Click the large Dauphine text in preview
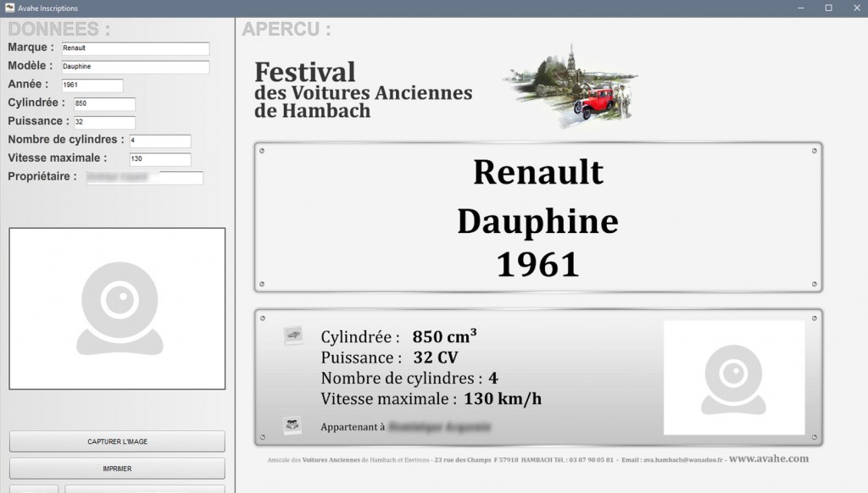The image size is (868, 493). pyautogui.click(x=538, y=222)
